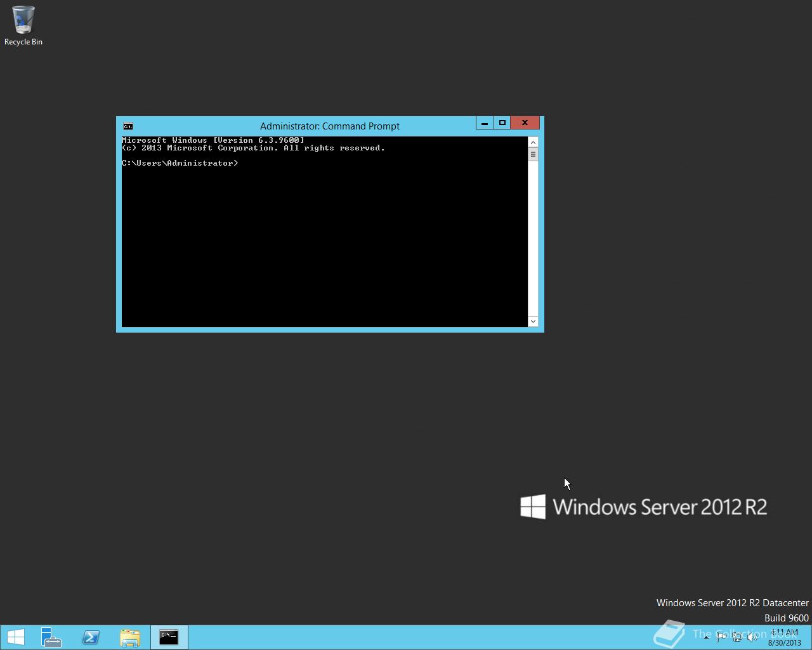Click console scrollbar down arrow

point(533,321)
